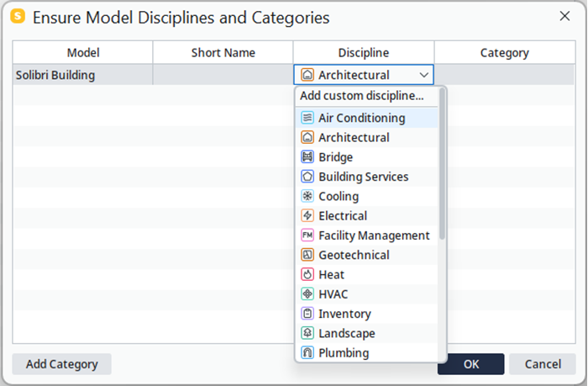588x386 pixels.
Task: Collapse the Discipline combo box arrow
Action: [423, 75]
